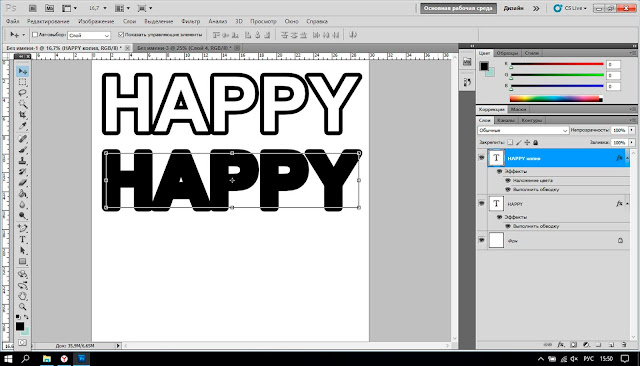Viewport: 640px width, 366px height.
Task: Open the layer style fx button at panel bottom
Action: point(561,345)
